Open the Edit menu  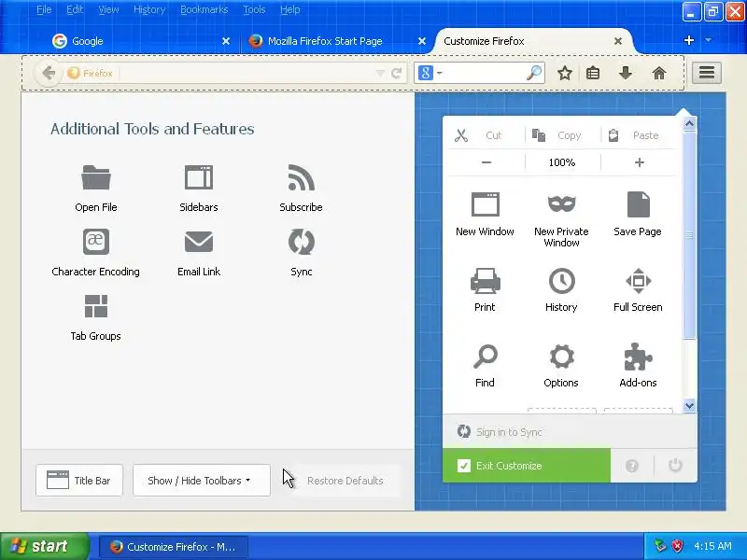point(75,9)
